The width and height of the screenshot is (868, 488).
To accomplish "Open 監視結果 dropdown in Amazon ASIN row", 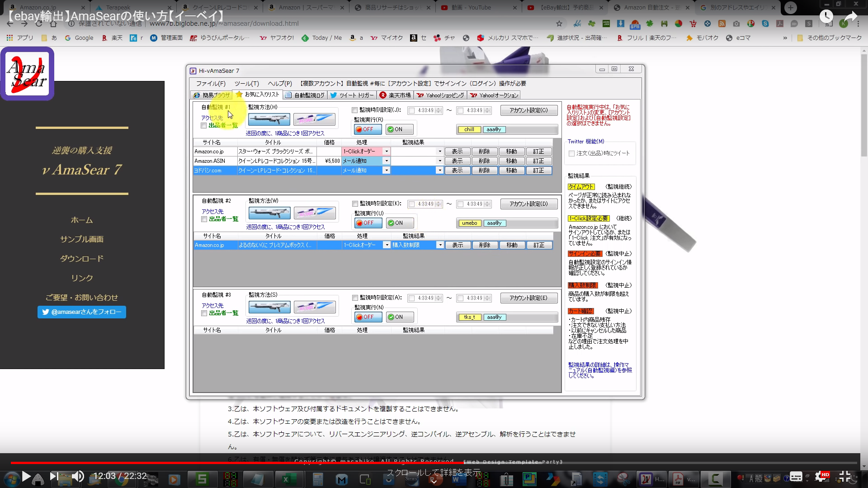I will [x=440, y=161].
